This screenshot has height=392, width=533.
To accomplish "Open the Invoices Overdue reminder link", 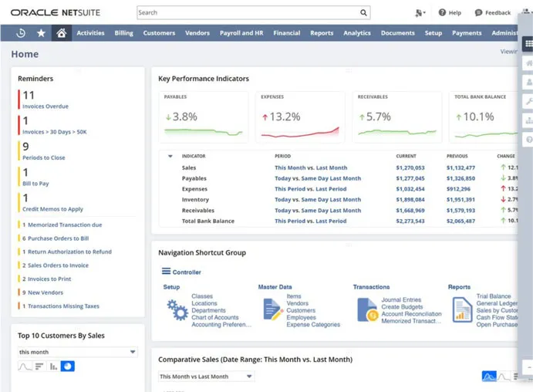I will (45, 106).
